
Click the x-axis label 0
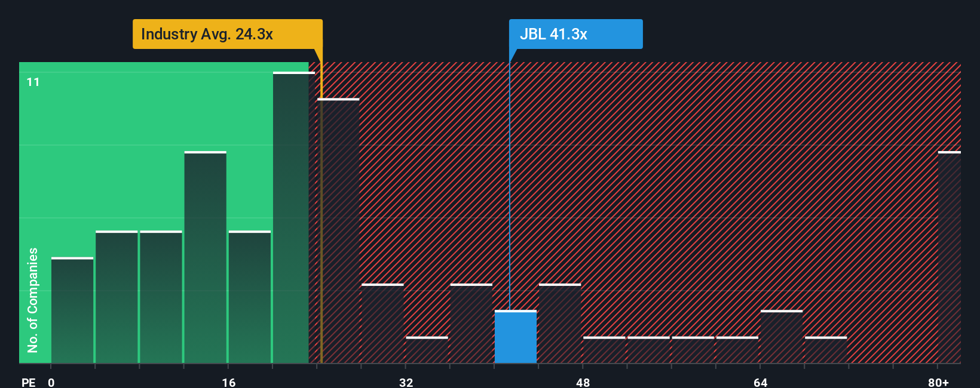tap(51, 382)
